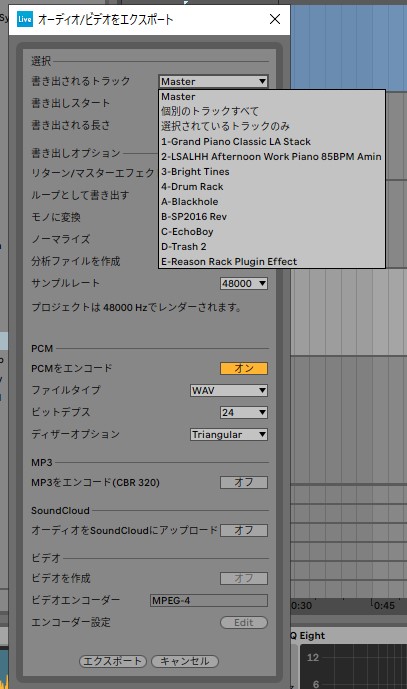Open the sample rate 48000 dropdown

coord(244,283)
